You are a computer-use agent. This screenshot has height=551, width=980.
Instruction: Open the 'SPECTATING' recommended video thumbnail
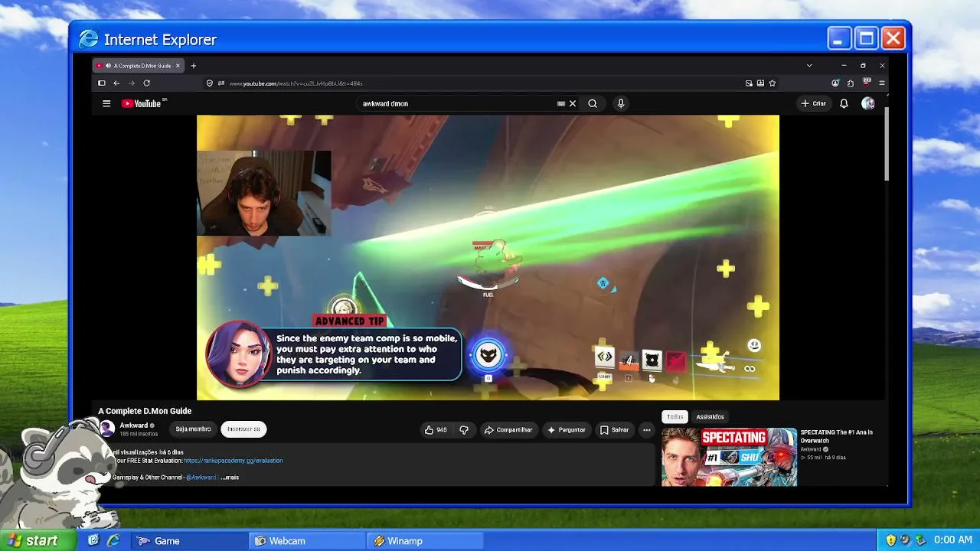(730, 457)
